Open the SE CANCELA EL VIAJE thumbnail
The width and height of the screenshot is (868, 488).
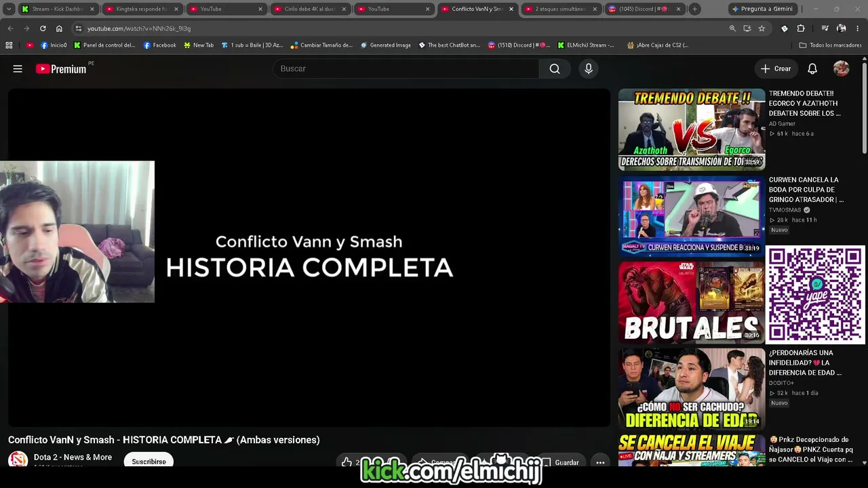point(692,451)
